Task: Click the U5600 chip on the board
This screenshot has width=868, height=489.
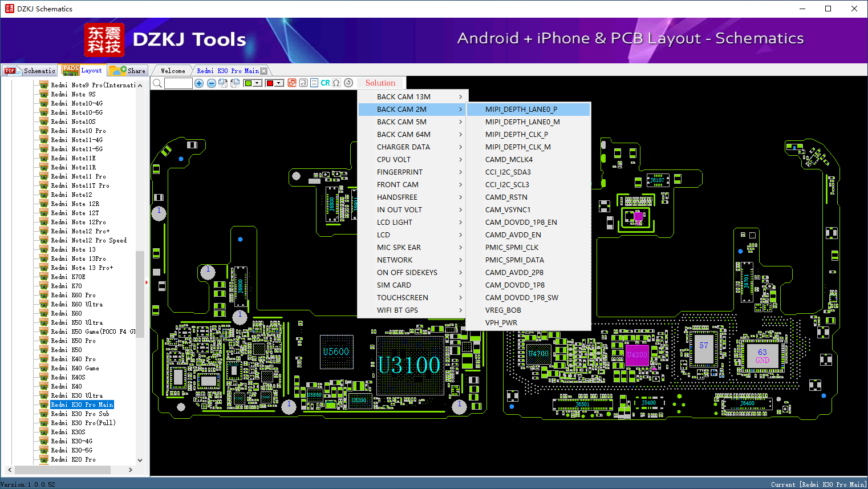Action: point(336,351)
